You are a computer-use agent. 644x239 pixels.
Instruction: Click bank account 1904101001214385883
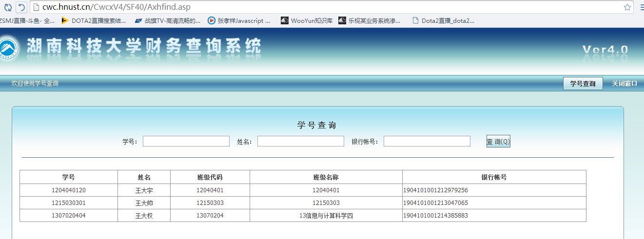click(436, 216)
